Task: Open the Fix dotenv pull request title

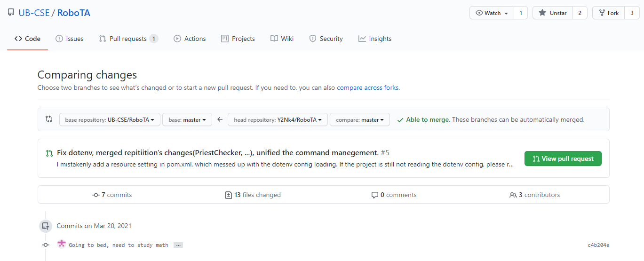Action: 218,152
